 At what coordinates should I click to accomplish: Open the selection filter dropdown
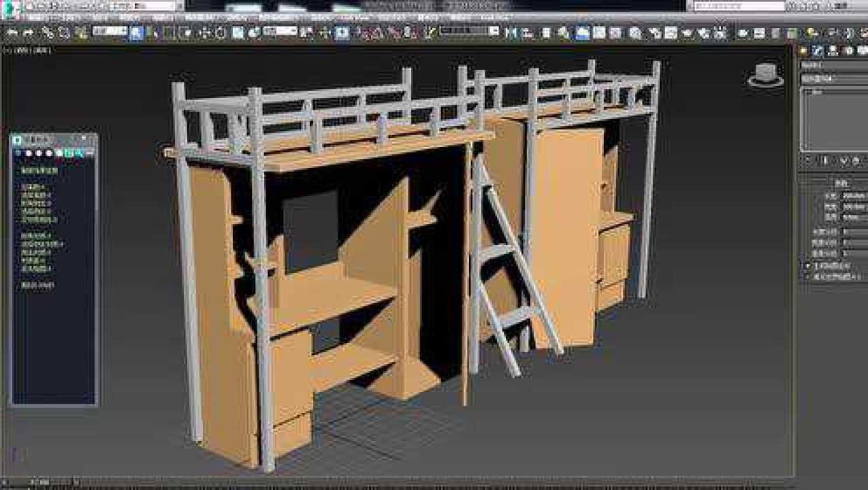[x=110, y=31]
